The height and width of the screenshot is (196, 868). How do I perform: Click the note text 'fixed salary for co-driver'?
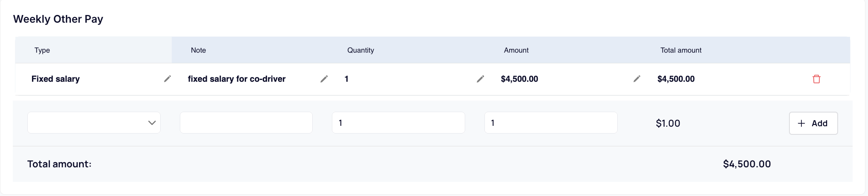click(237, 79)
